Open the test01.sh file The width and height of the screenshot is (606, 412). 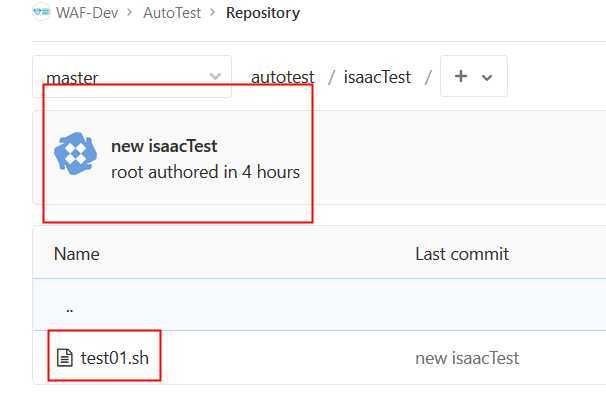point(114,358)
